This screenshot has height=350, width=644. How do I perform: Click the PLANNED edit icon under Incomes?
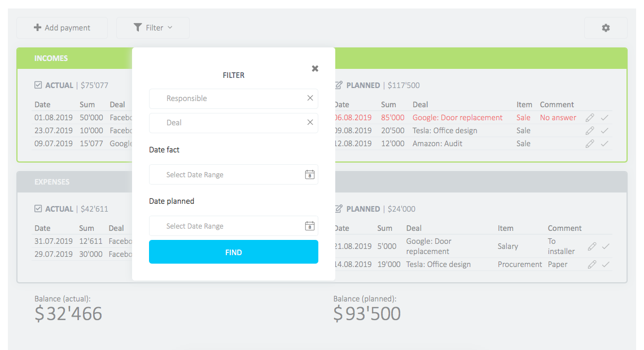point(339,85)
